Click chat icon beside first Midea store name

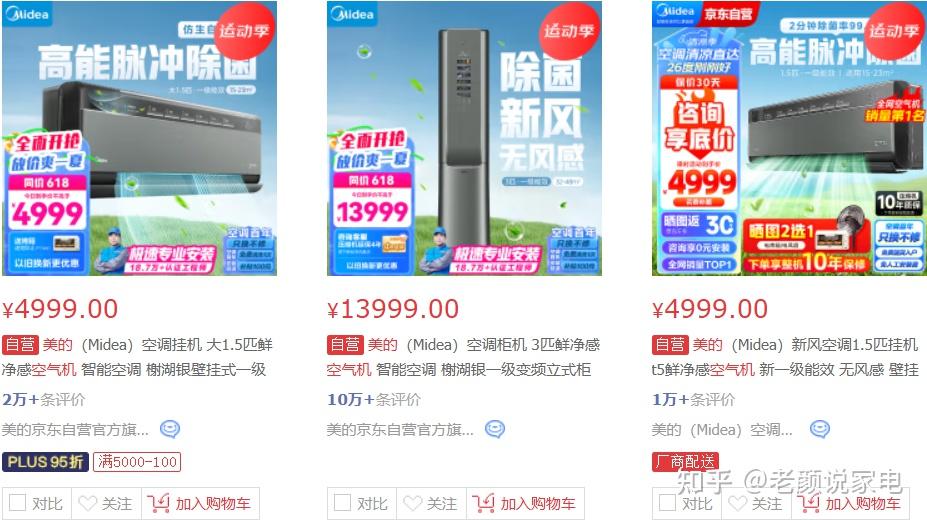click(170, 429)
